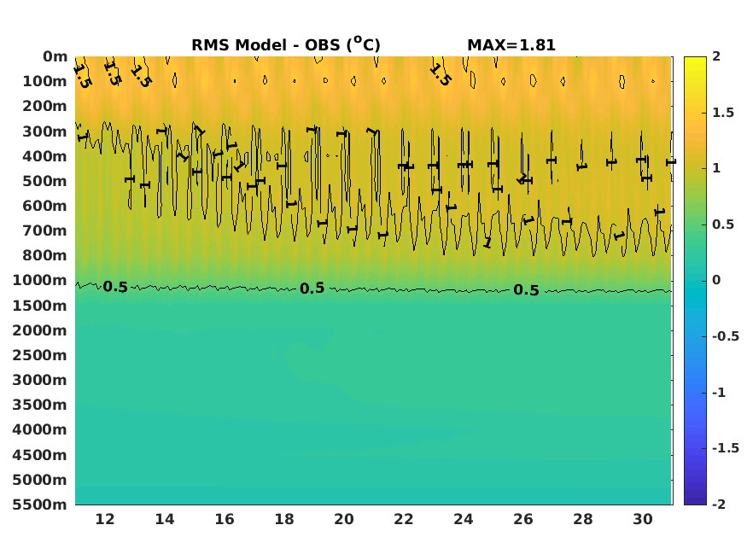Click the x-axis label '22'
This screenshot has width=747, height=560.
click(404, 519)
